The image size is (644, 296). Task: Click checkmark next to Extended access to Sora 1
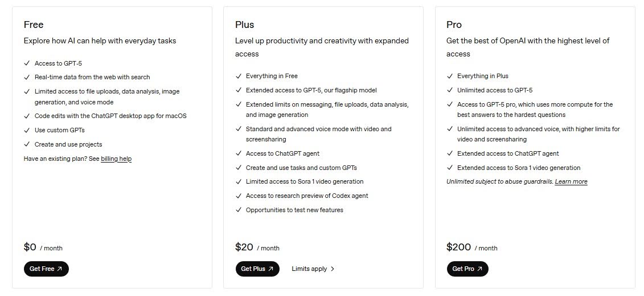tap(450, 168)
